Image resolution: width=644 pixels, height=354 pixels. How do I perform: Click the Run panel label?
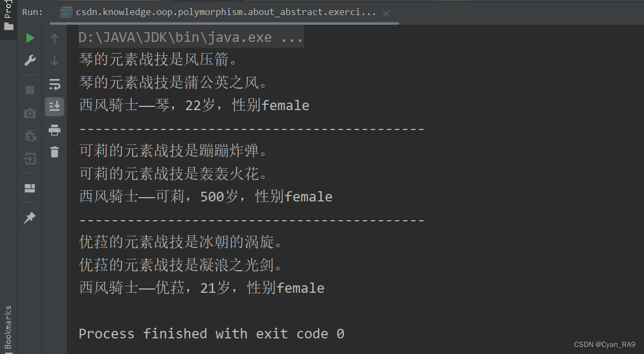point(33,12)
